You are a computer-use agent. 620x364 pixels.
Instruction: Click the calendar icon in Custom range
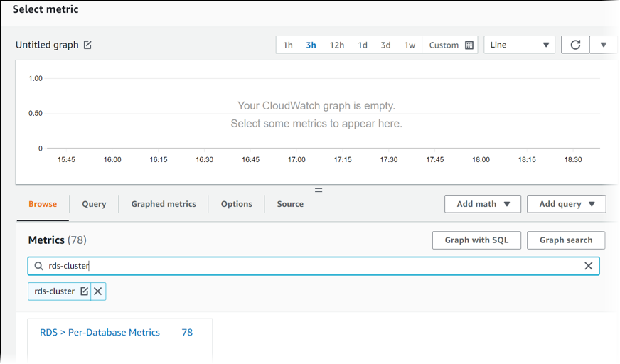[x=469, y=45]
